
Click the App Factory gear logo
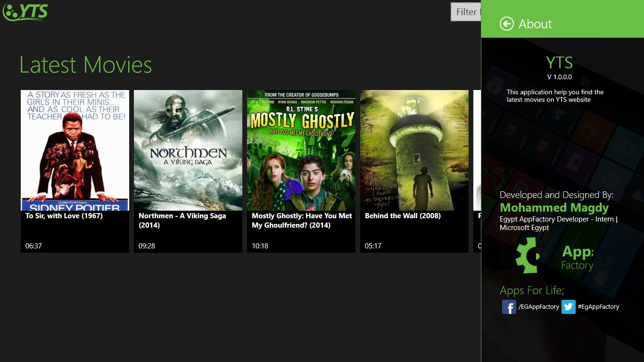pos(528,255)
